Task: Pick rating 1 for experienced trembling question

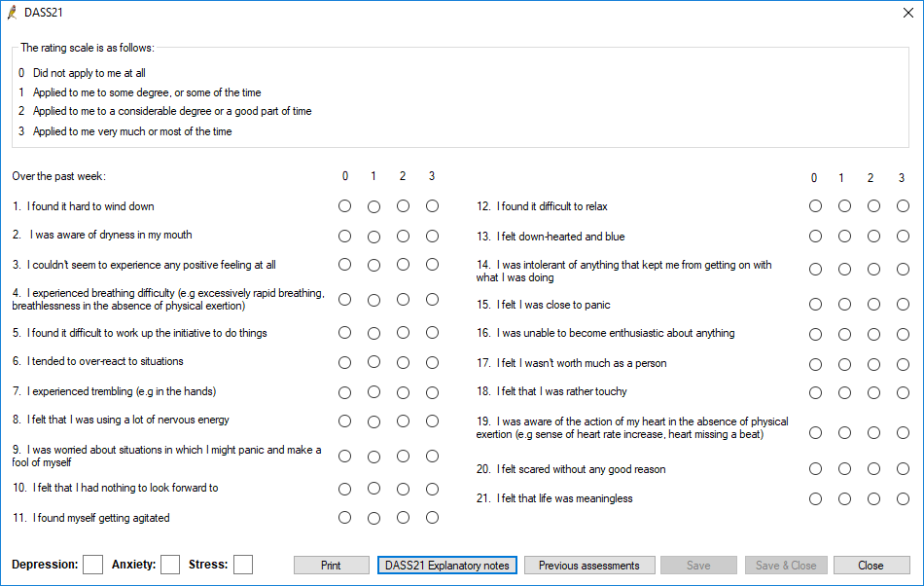Action: coord(373,392)
